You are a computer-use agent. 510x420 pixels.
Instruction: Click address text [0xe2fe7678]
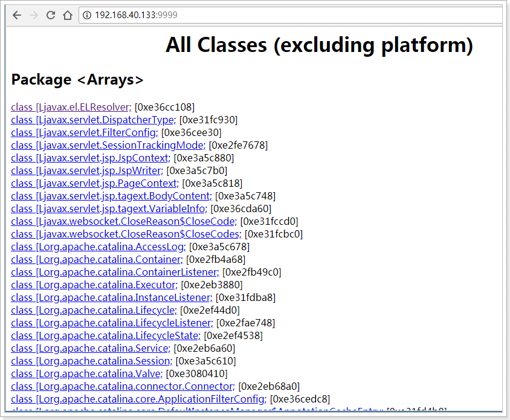click(239, 145)
